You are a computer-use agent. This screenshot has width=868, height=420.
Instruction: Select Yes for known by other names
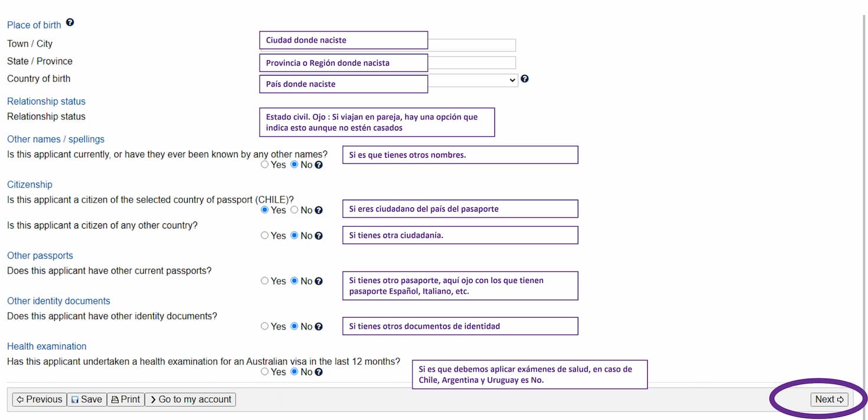click(x=264, y=165)
